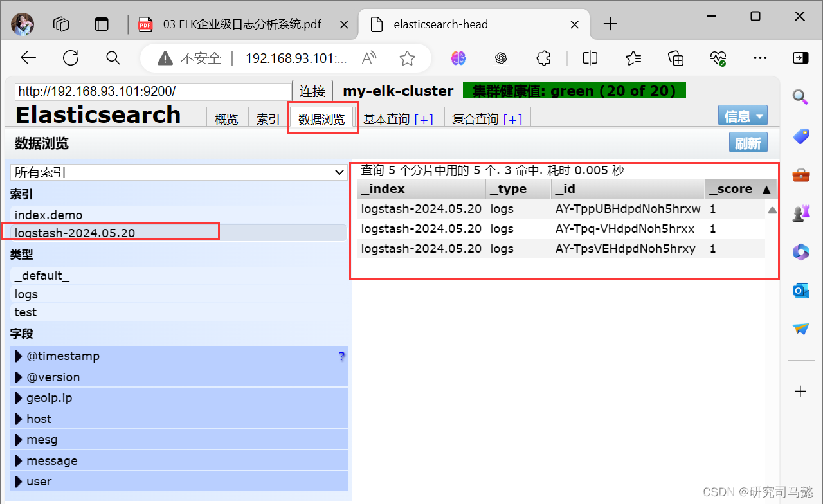Select the 数据浏览 tab
The image size is (823, 504).
pos(321,119)
